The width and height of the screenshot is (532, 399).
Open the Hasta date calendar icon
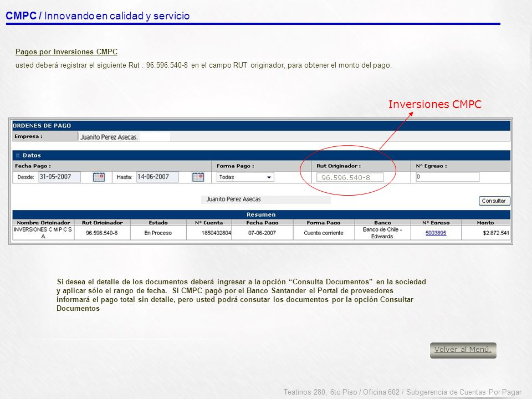tap(198, 177)
